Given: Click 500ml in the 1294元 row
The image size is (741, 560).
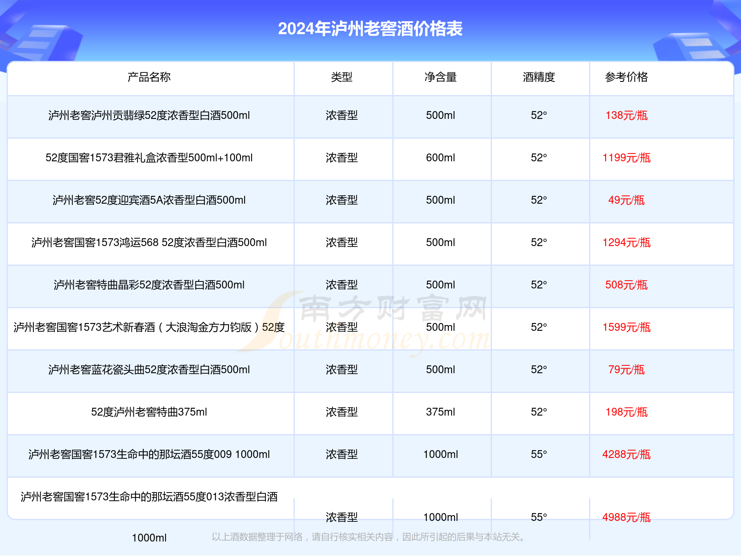Looking at the screenshot, I should (440, 243).
